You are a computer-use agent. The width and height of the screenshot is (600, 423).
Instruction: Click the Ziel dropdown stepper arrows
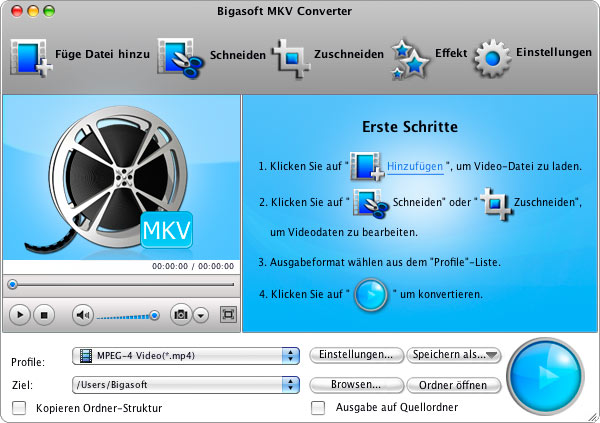[x=290, y=385]
